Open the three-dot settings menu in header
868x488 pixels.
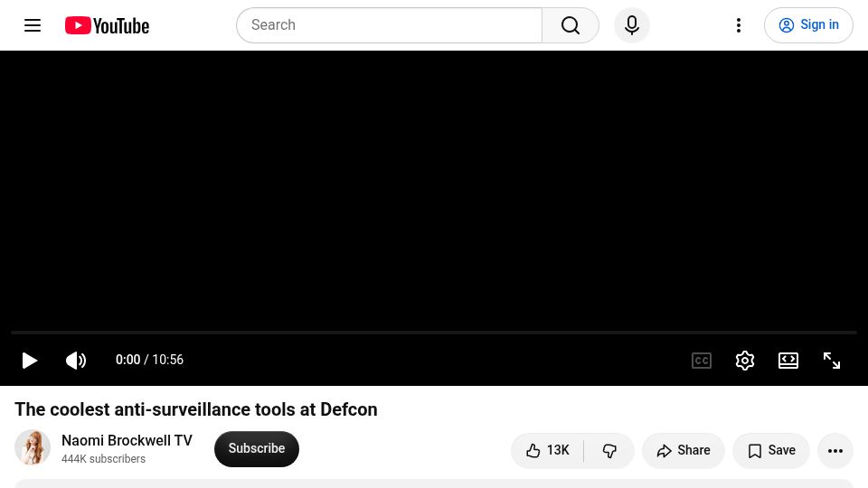click(x=739, y=25)
